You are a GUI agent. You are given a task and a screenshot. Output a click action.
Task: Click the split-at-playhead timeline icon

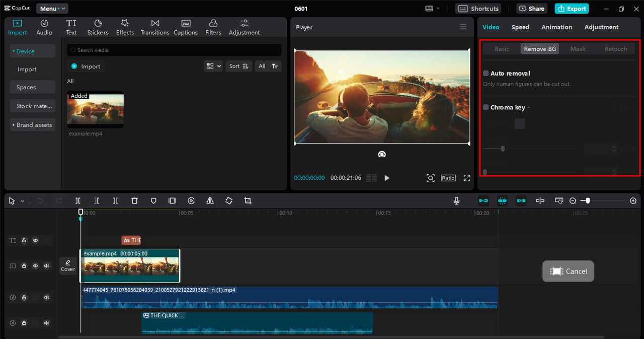pos(540,200)
